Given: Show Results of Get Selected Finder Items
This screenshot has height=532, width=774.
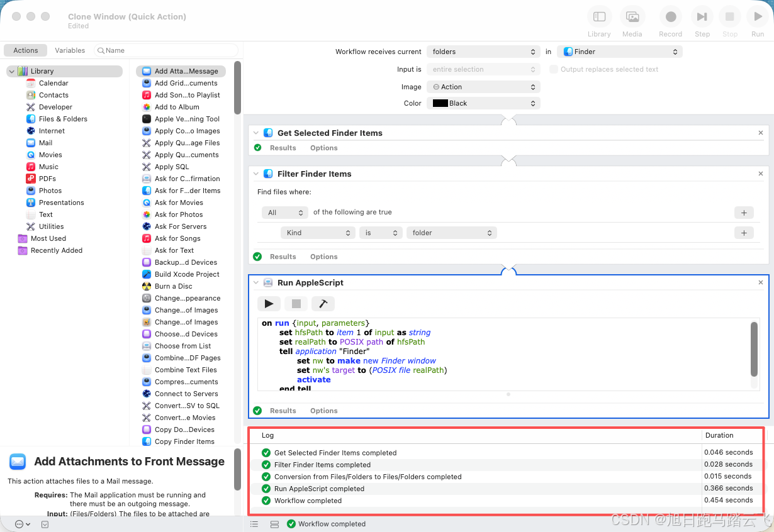Looking at the screenshot, I should (283, 148).
